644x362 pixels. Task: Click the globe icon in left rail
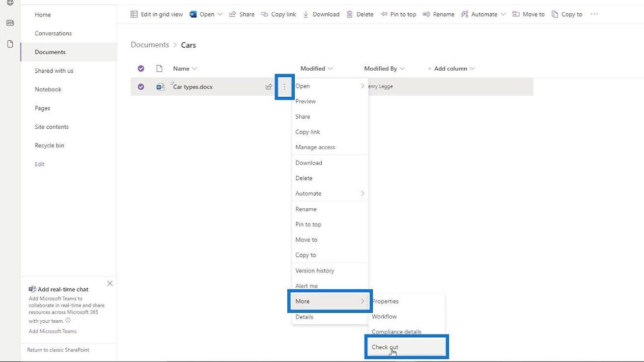(10, 2)
